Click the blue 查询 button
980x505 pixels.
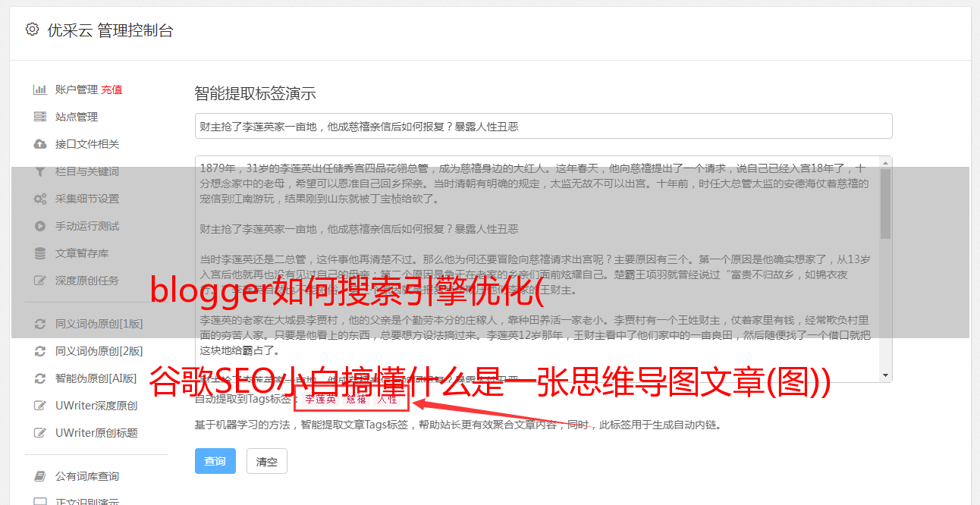click(x=215, y=461)
